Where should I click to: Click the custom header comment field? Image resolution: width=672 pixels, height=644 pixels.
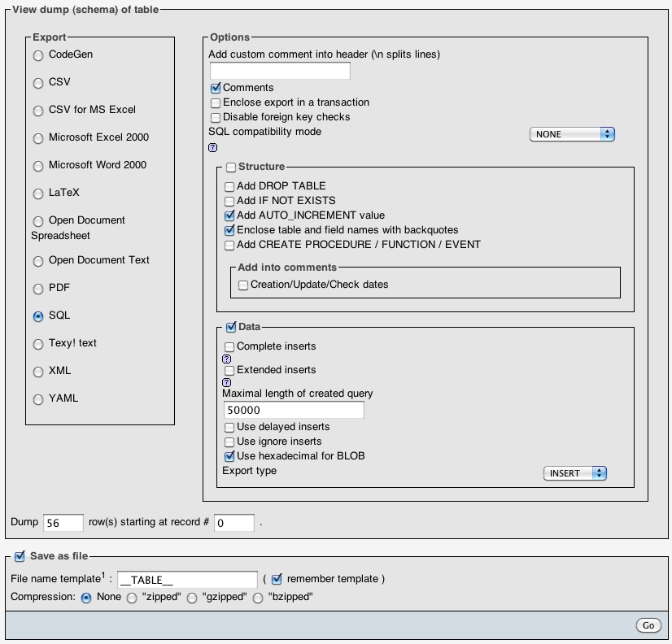pos(280,71)
